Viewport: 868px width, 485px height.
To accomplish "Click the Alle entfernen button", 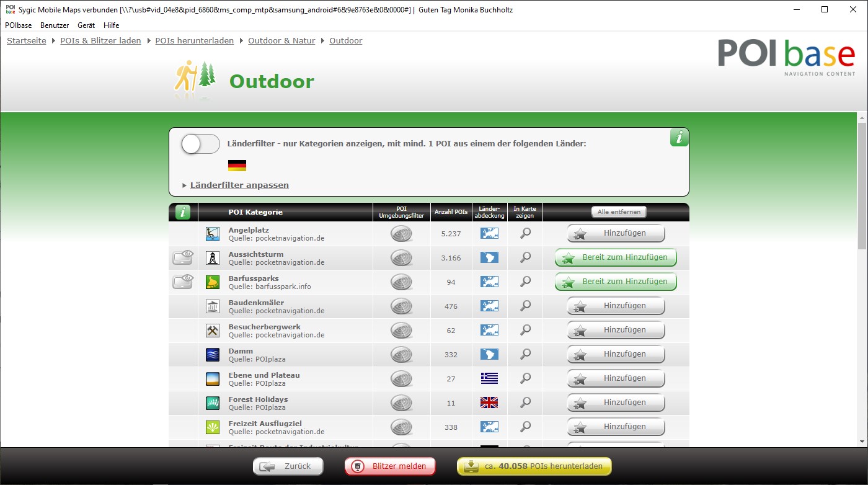I will (x=618, y=212).
